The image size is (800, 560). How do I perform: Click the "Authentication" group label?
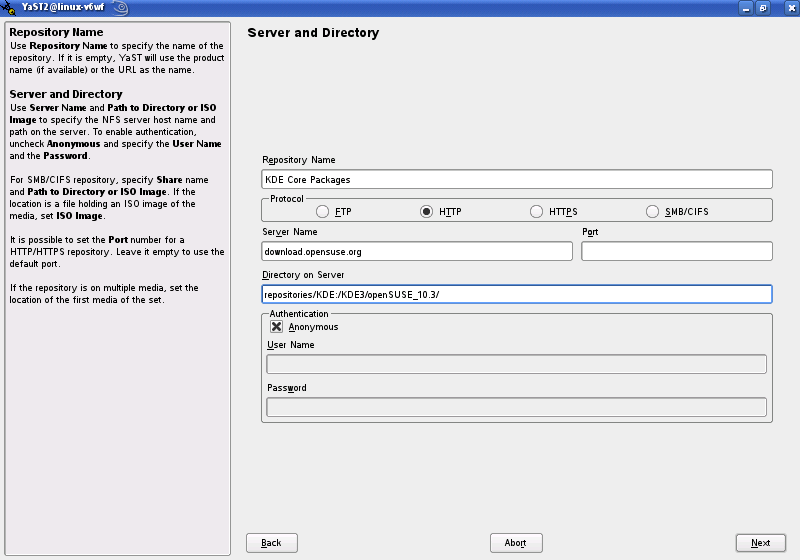(299, 314)
